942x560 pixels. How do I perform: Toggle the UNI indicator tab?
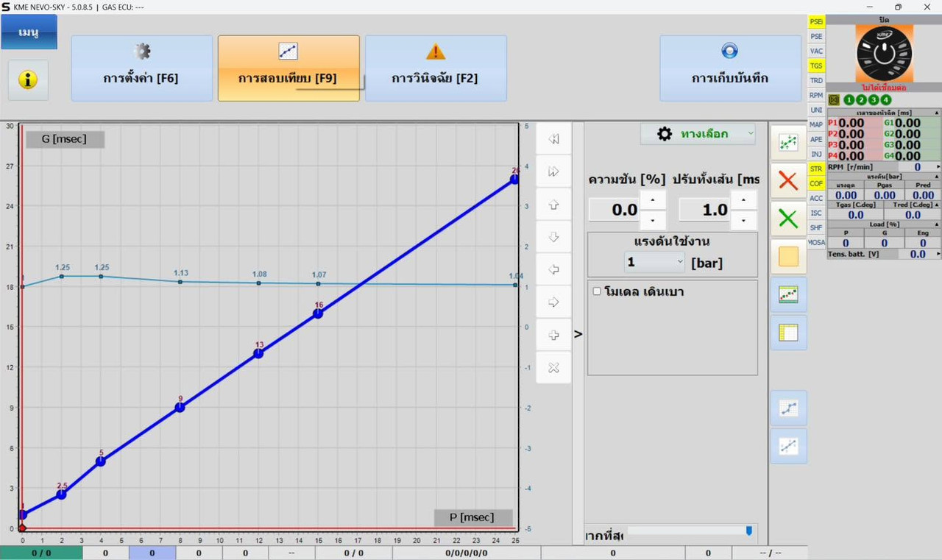click(x=816, y=110)
